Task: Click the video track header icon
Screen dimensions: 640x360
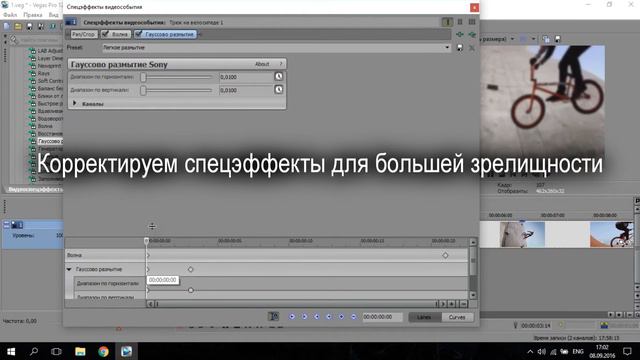Action: coord(17,225)
